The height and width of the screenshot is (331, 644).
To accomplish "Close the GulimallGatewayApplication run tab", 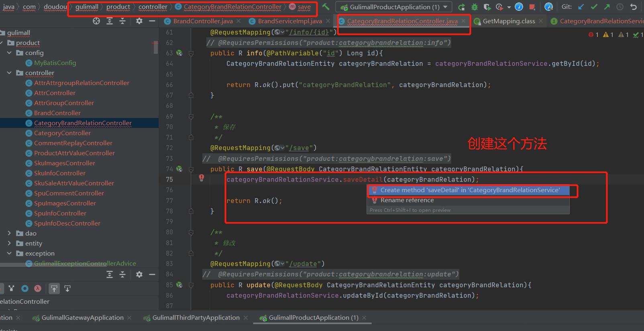I will (129, 318).
